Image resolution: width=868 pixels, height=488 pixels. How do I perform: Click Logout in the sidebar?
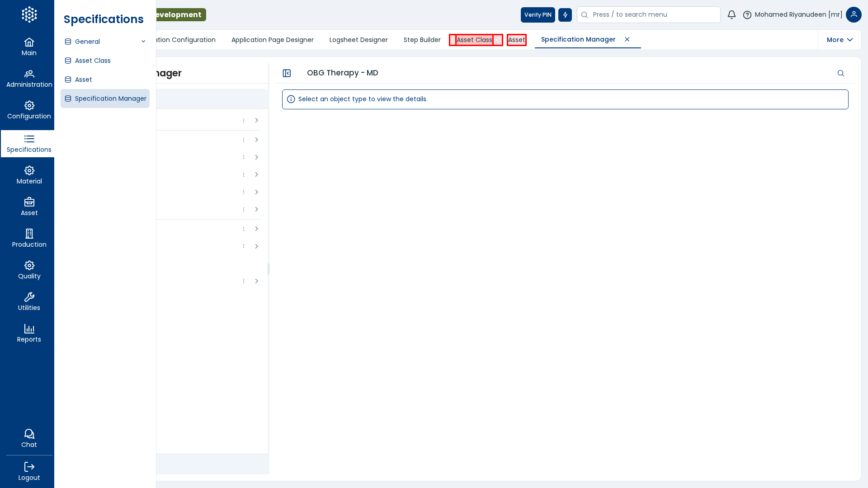pyautogui.click(x=29, y=471)
